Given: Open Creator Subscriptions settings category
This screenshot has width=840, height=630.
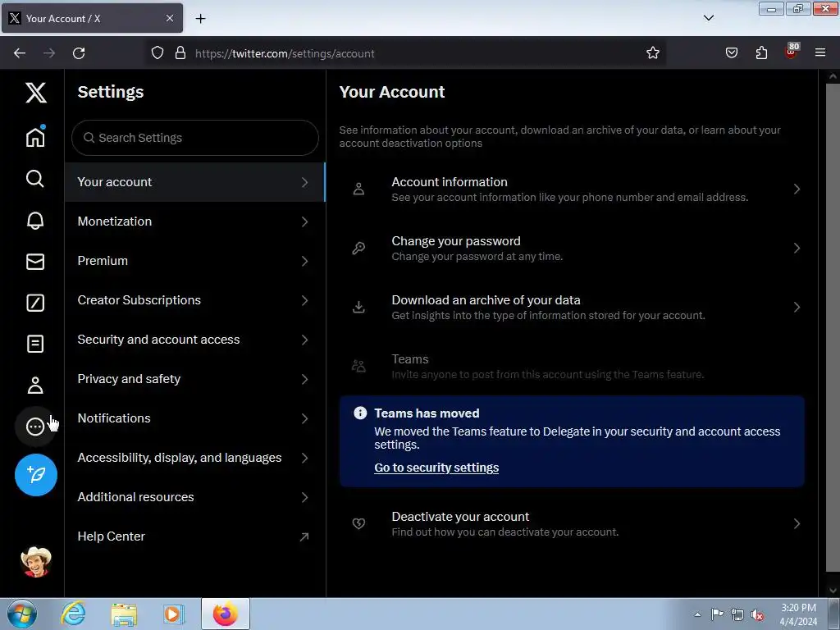Looking at the screenshot, I should 194,300.
